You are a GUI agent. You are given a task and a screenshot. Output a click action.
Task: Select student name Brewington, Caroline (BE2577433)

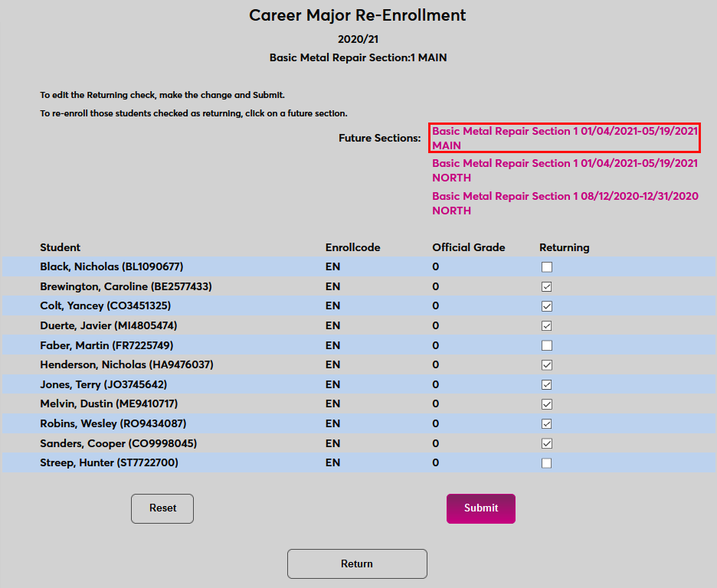(x=126, y=286)
